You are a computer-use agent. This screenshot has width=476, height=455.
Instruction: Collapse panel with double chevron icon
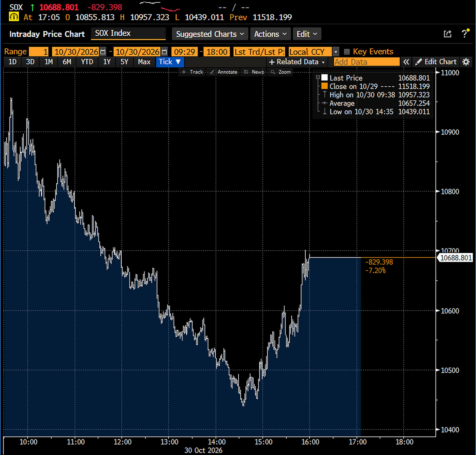(x=406, y=62)
